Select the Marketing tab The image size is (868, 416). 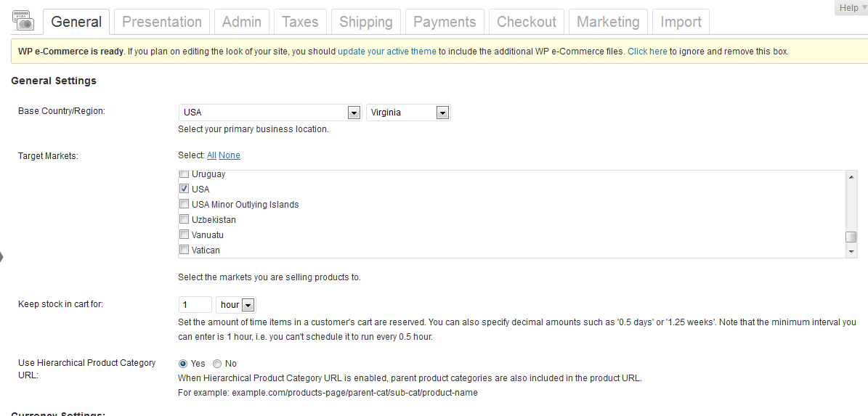[608, 22]
